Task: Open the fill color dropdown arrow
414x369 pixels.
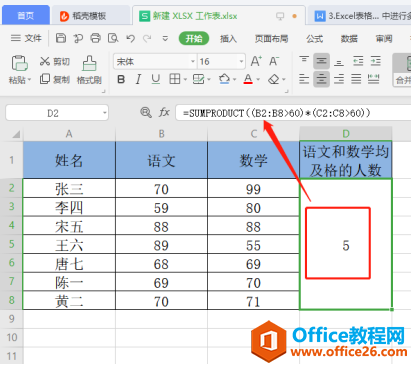Action: (x=234, y=80)
